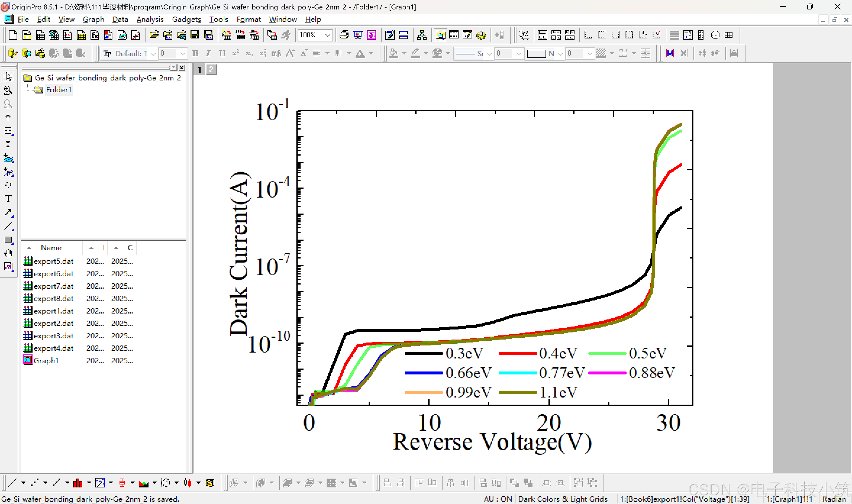Open the 100% zoom level dropdown
The width and height of the screenshot is (852, 504).
click(x=328, y=35)
